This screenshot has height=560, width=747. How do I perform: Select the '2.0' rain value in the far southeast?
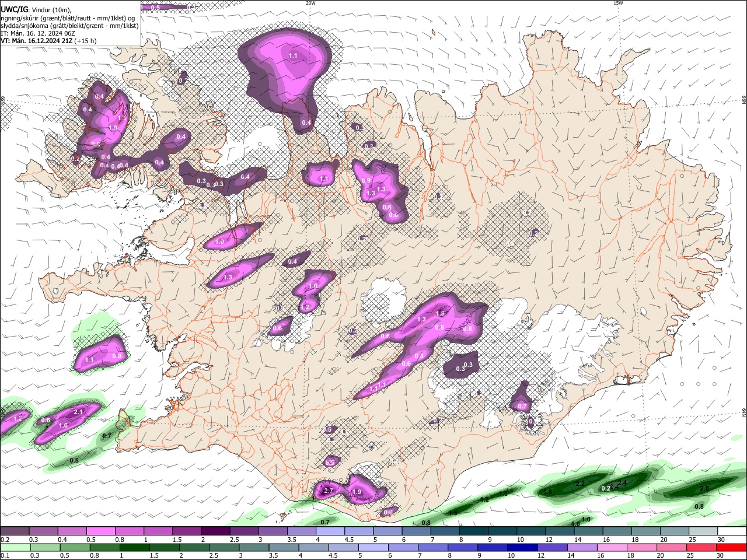pos(704,489)
